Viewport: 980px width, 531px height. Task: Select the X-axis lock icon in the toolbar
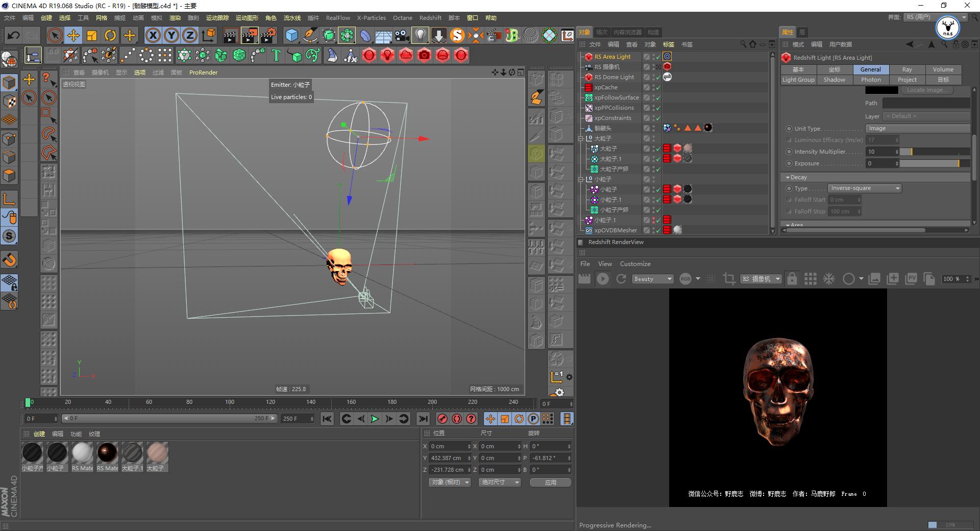click(x=153, y=35)
